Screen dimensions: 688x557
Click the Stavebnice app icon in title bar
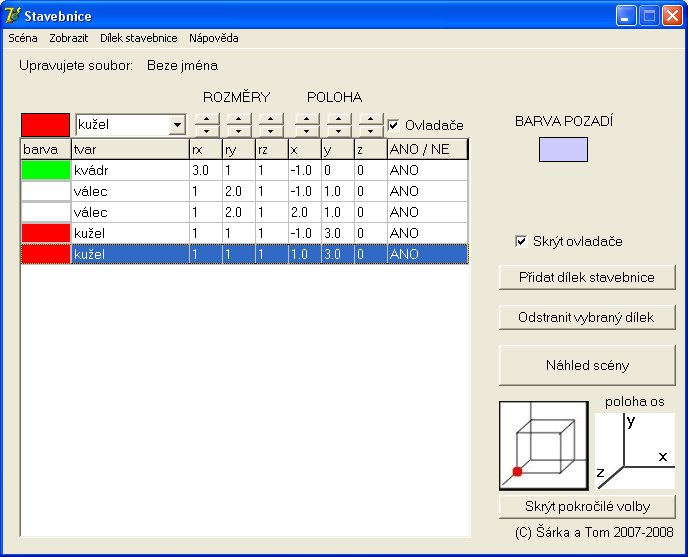point(13,16)
